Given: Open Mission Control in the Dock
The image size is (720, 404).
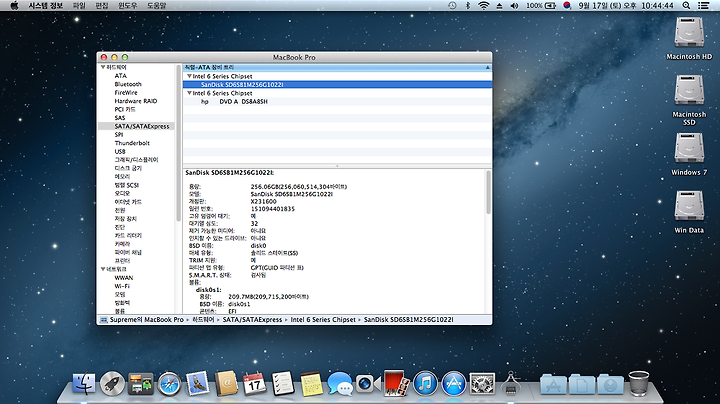Looking at the screenshot, I should click(141, 384).
